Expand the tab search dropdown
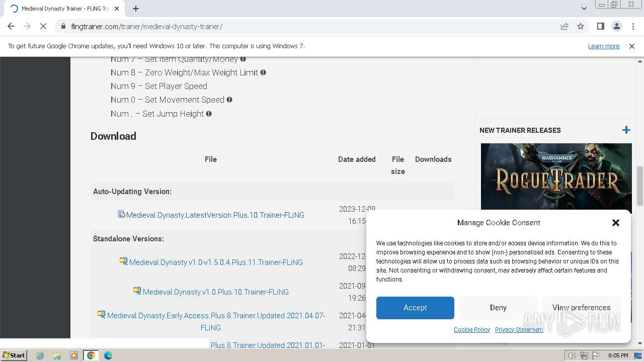Viewport: 644px width, 362px height. coord(584,9)
